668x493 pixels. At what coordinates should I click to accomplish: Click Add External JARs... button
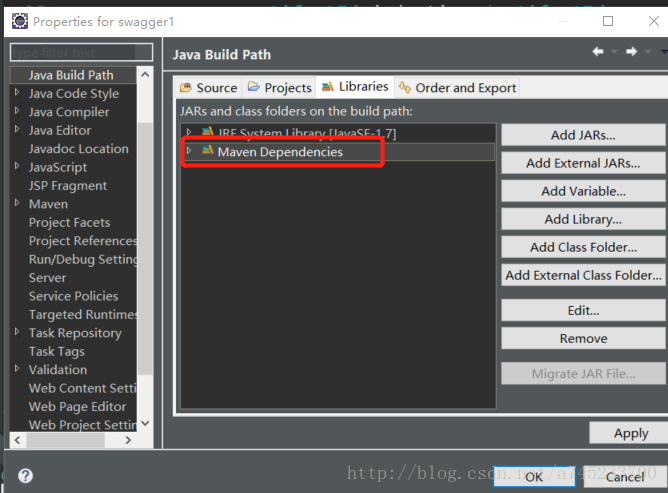(583, 163)
